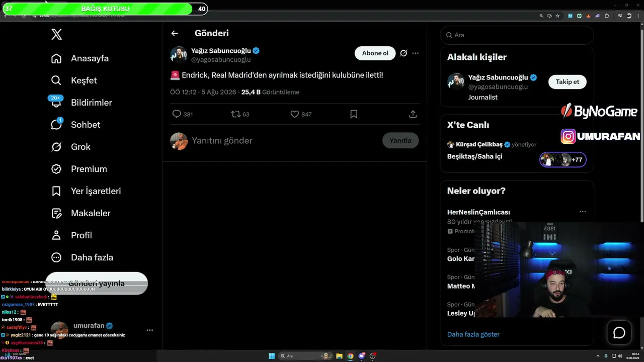Open Makaleler articles page
Screen dimensions: 644x362
pyautogui.click(x=80, y=213)
